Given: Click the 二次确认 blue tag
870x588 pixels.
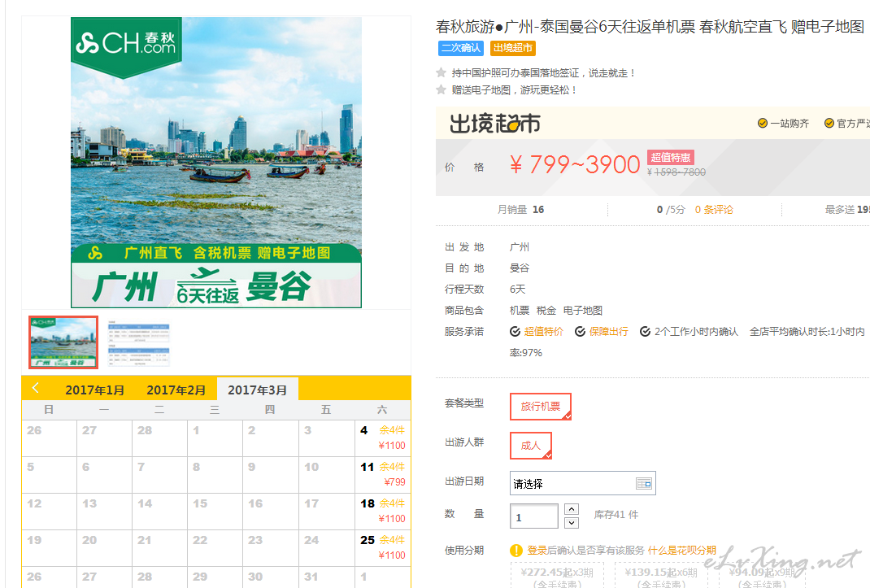Looking at the screenshot, I should click(x=460, y=48).
